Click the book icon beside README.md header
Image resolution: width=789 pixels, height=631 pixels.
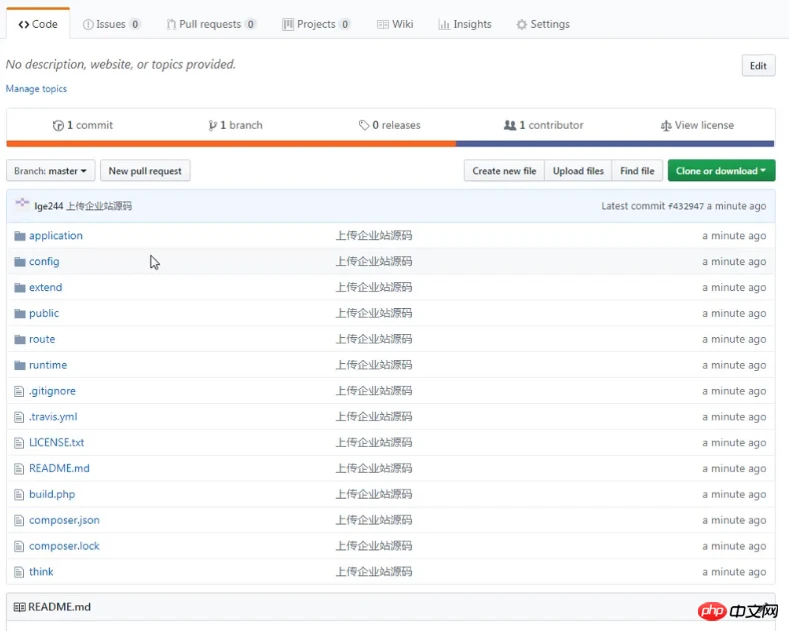(x=20, y=607)
